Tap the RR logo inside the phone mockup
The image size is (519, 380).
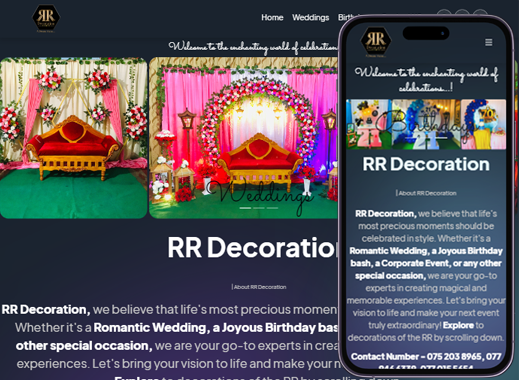coord(376,42)
